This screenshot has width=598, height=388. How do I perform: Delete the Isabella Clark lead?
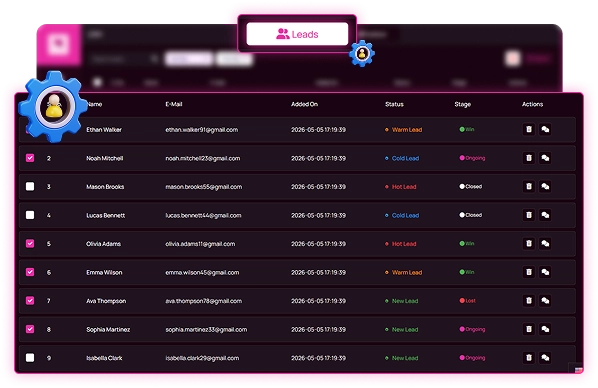click(x=529, y=357)
